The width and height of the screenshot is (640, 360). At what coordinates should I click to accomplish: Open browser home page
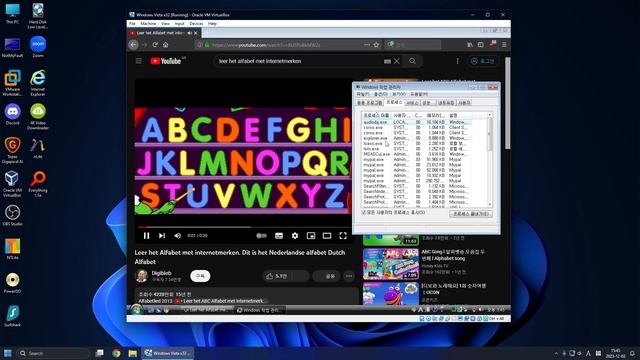166,44
